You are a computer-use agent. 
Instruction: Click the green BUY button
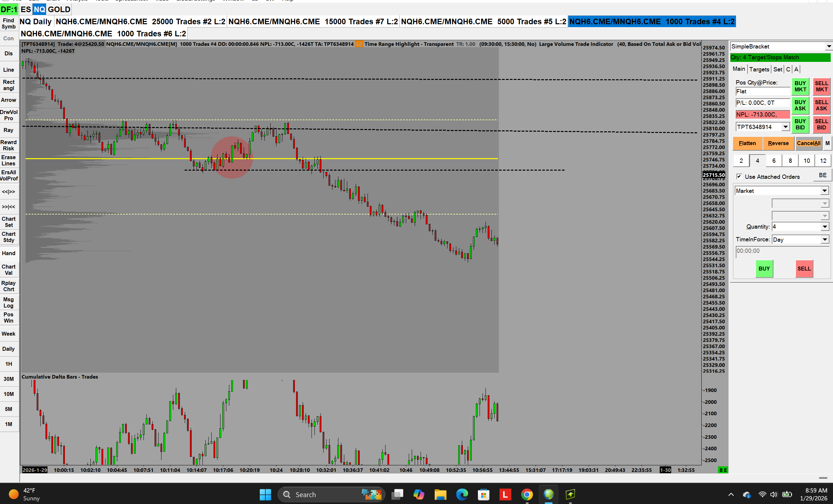[x=764, y=269]
